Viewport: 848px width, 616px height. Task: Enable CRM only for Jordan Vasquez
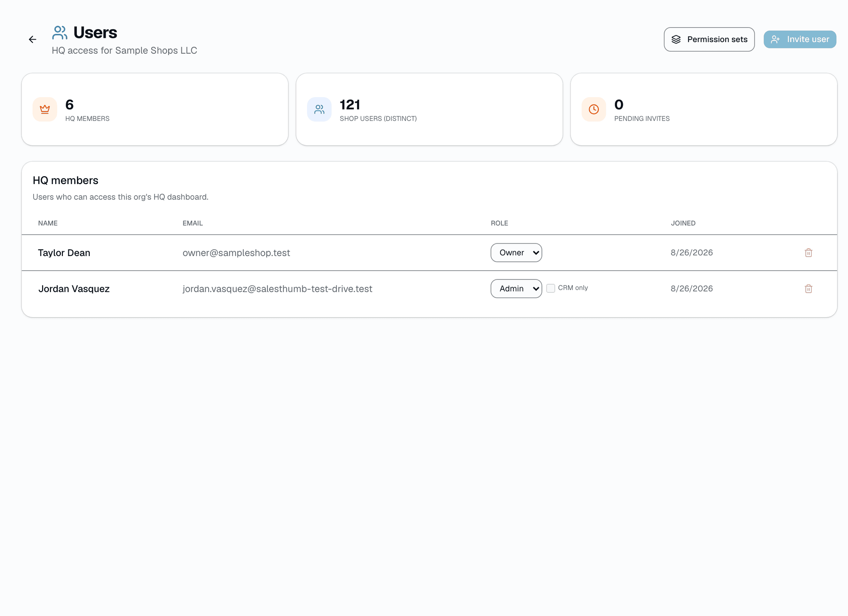(550, 288)
